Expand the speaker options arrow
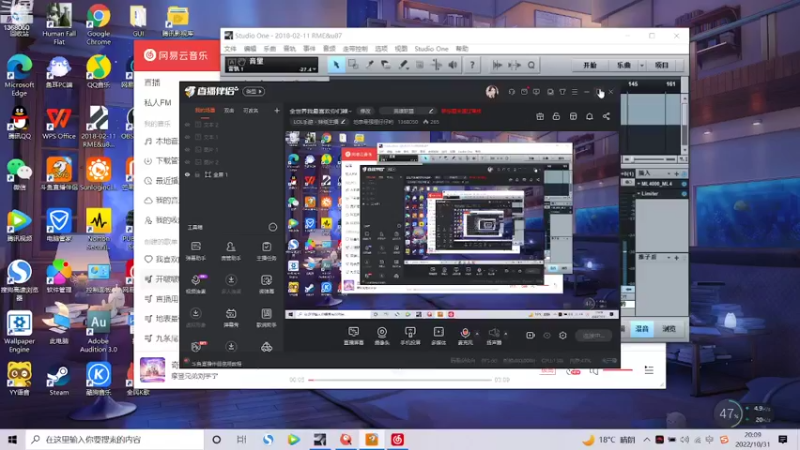 [506, 334]
